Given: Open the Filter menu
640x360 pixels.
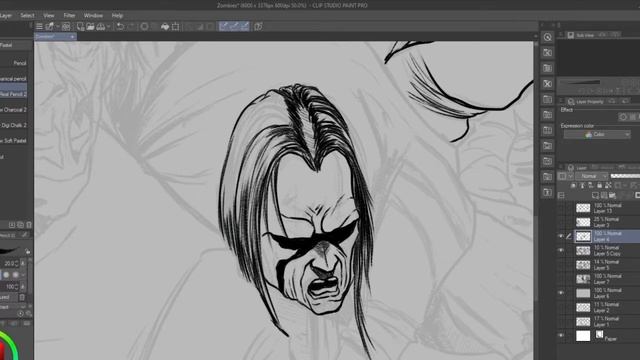Looking at the screenshot, I should [69, 16].
